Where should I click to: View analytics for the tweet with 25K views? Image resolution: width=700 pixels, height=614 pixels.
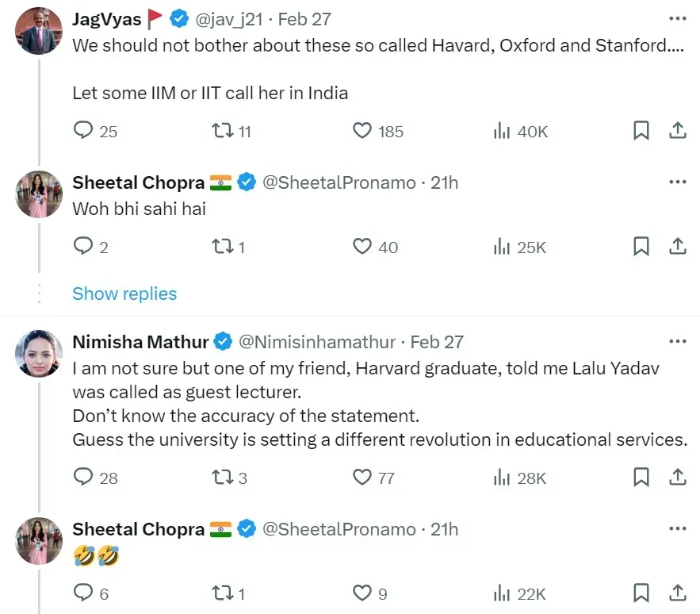click(x=519, y=248)
